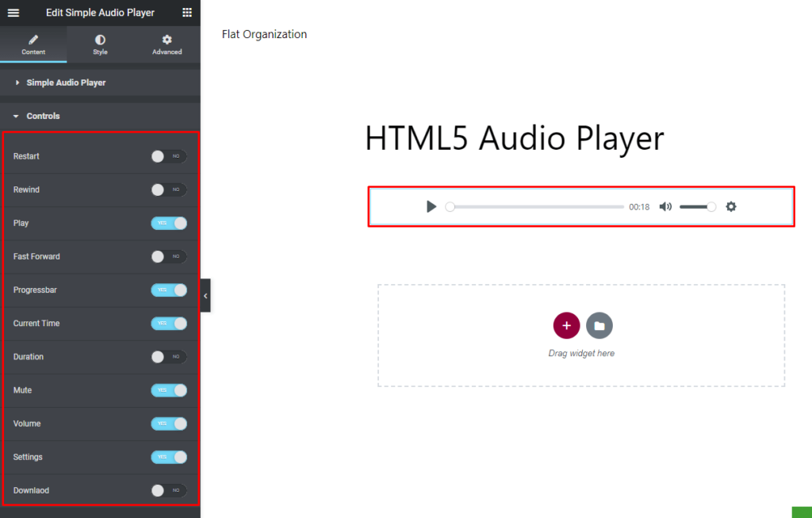Click the widgets panel grid icon
Viewport: 812px width, 518px height.
[187, 13]
